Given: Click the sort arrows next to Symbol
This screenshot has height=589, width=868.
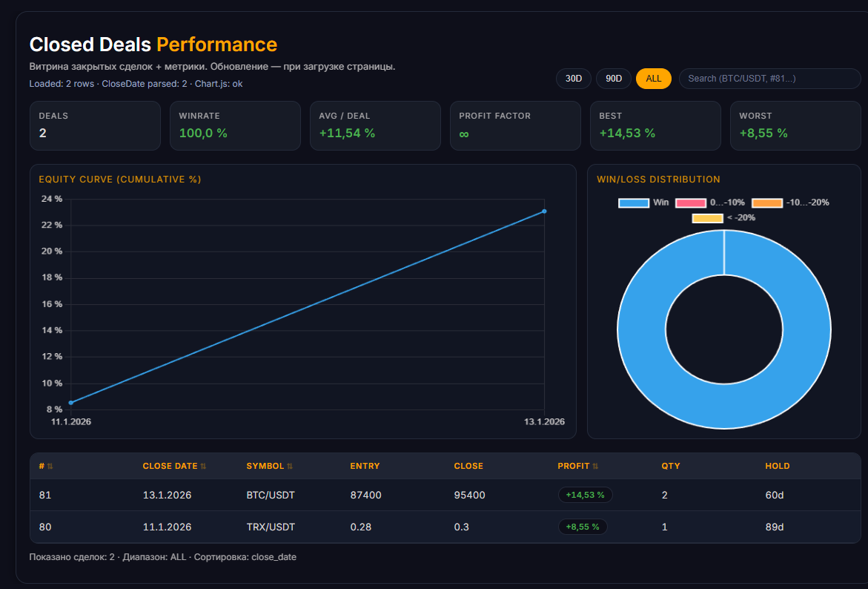Looking at the screenshot, I should click(290, 467).
